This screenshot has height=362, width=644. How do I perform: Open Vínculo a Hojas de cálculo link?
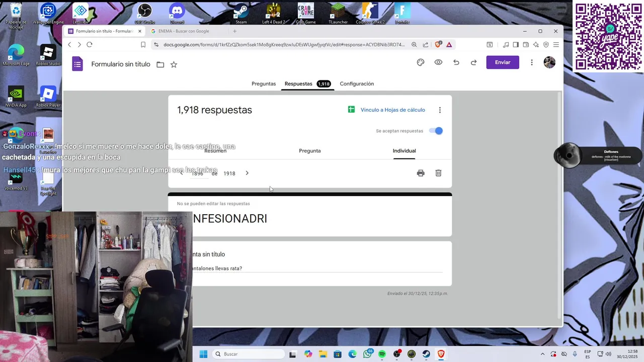(x=392, y=110)
